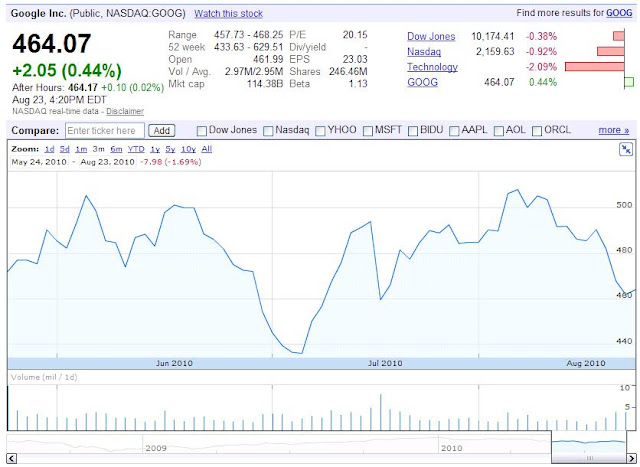Enable the AOL comparison checkbox
This screenshot has width=640, height=467.
pos(499,131)
